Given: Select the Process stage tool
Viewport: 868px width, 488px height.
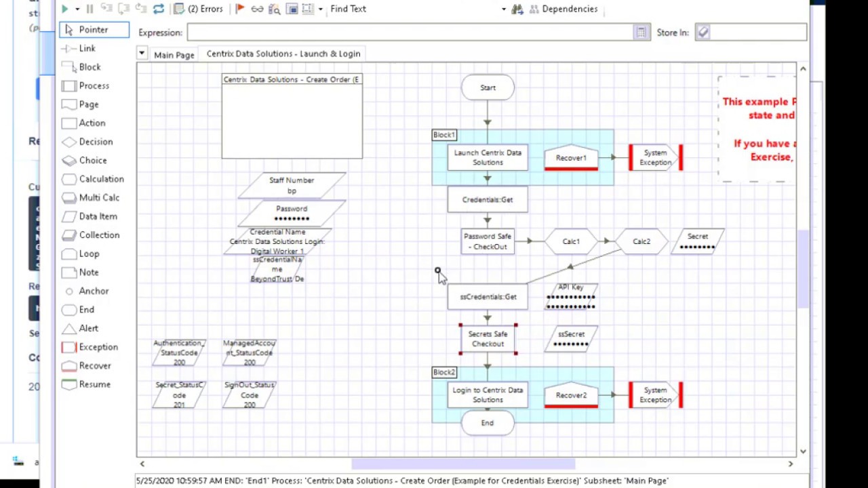Looking at the screenshot, I should tap(94, 85).
